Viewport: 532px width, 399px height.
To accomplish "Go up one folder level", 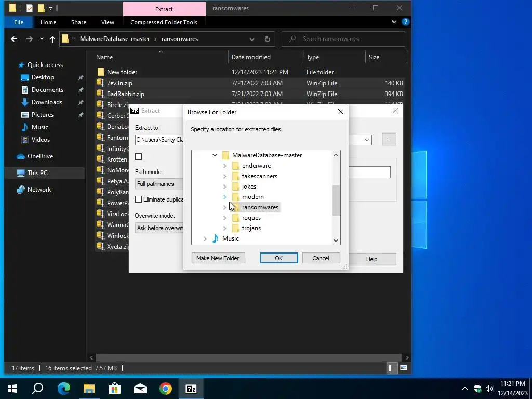I will pyautogui.click(x=52, y=39).
